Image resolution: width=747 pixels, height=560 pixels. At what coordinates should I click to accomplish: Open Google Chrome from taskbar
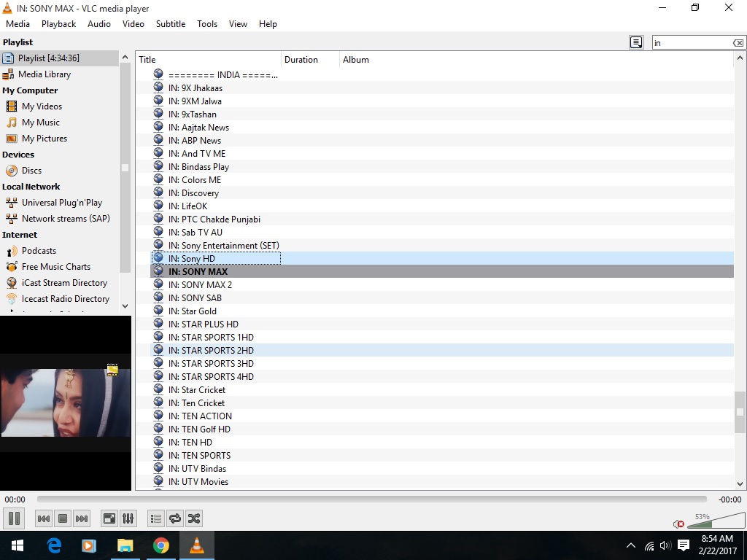[161, 545]
